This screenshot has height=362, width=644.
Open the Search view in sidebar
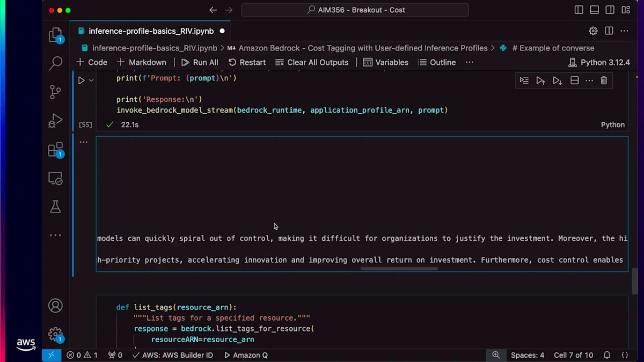click(55, 63)
